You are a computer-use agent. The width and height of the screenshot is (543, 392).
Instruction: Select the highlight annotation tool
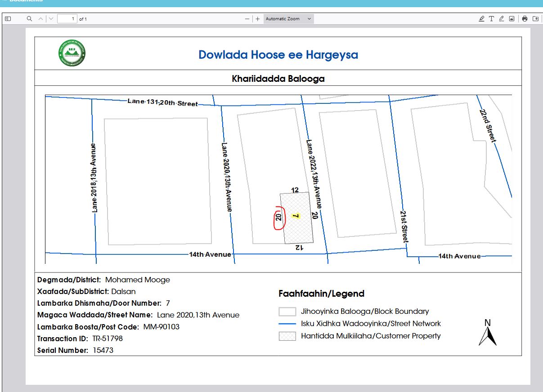click(482, 19)
